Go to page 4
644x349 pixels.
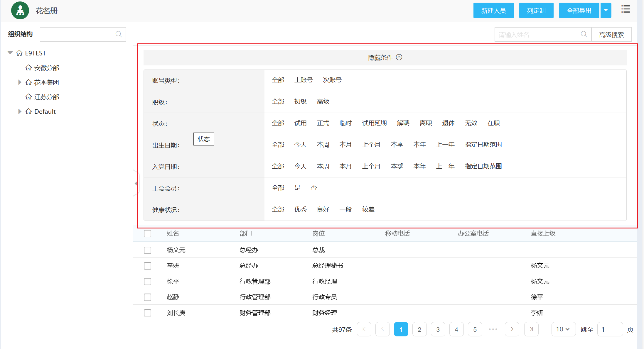pos(456,329)
